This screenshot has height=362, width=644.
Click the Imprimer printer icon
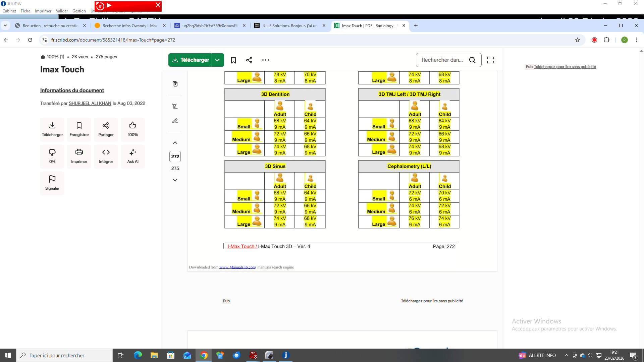tap(79, 153)
